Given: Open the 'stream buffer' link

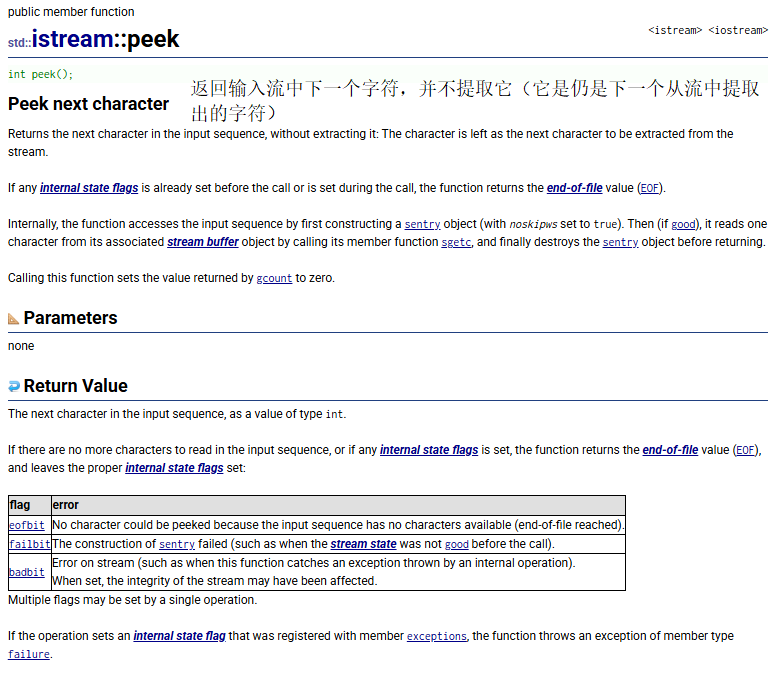Looking at the screenshot, I should pos(203,242).
